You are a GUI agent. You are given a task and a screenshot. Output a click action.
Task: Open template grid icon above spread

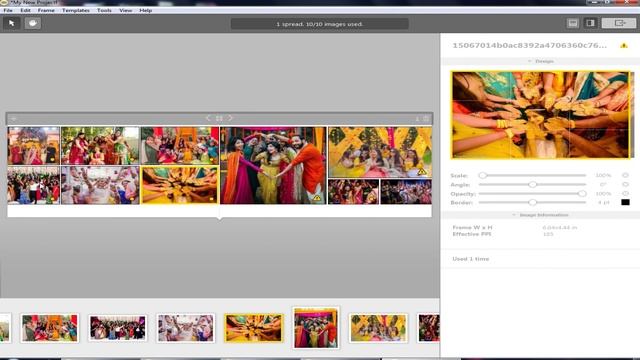[x=219, y=118]
